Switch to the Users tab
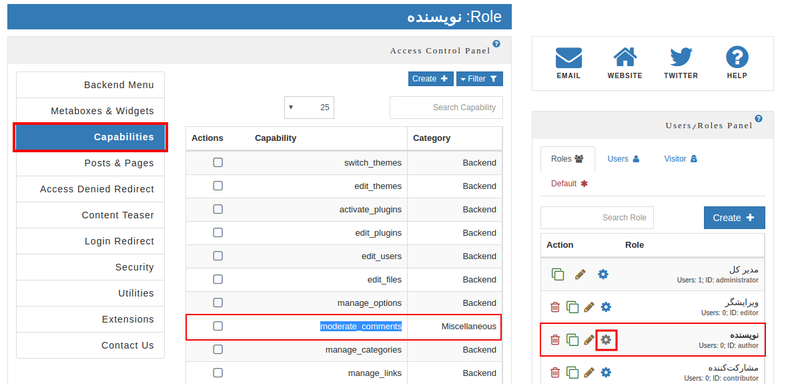 (623, 159)
